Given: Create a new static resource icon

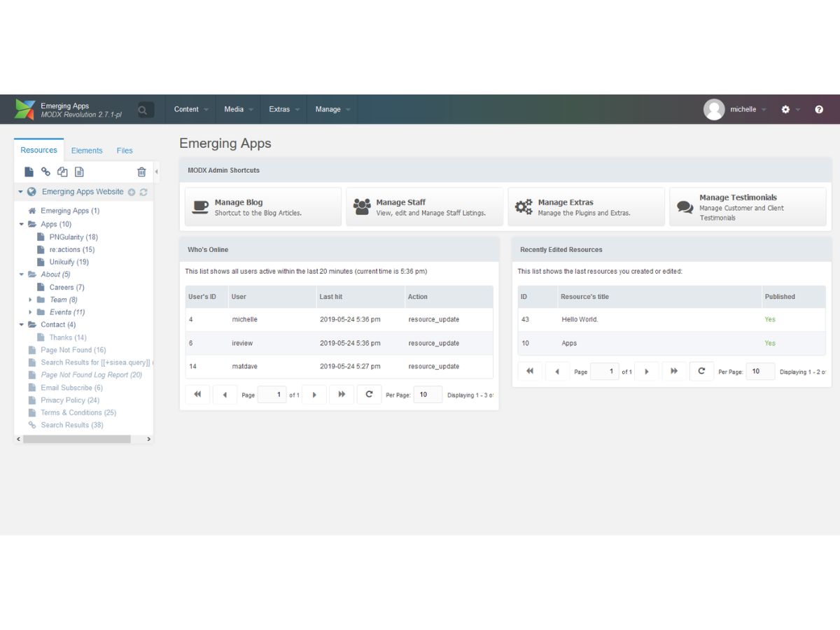Looking at the screenshot, I should (x=79, y=171).
